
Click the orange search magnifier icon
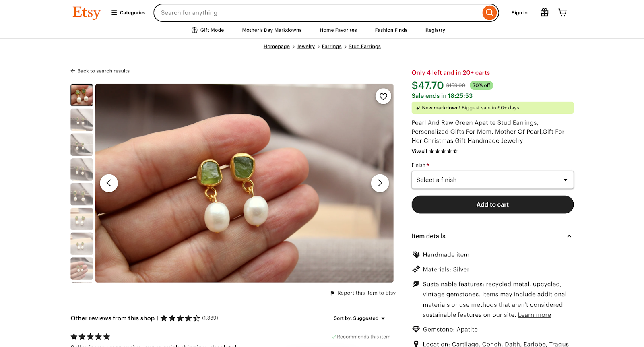click(x=489, y=12)
